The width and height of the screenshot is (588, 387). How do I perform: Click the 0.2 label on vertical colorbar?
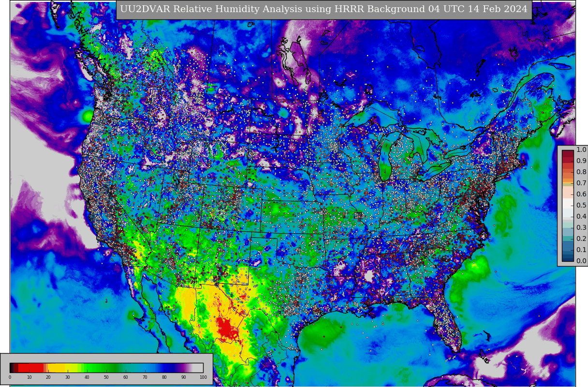tap(581, 238)
